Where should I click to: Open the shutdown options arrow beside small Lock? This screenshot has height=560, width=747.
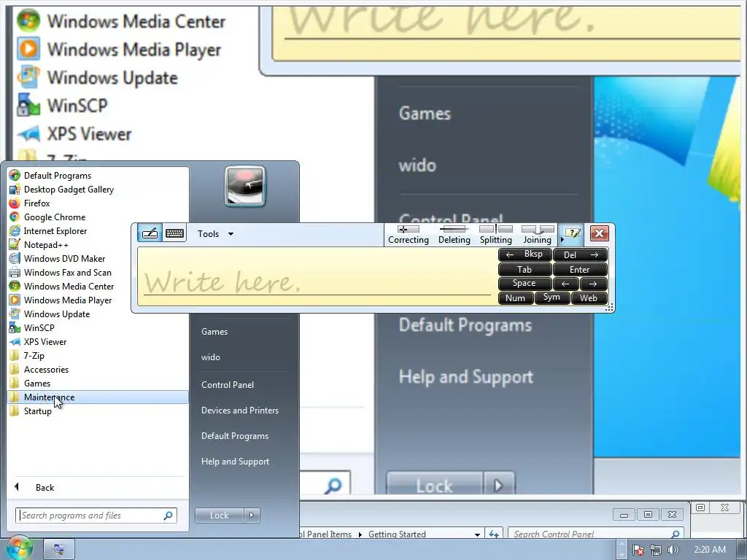(252, 516)
